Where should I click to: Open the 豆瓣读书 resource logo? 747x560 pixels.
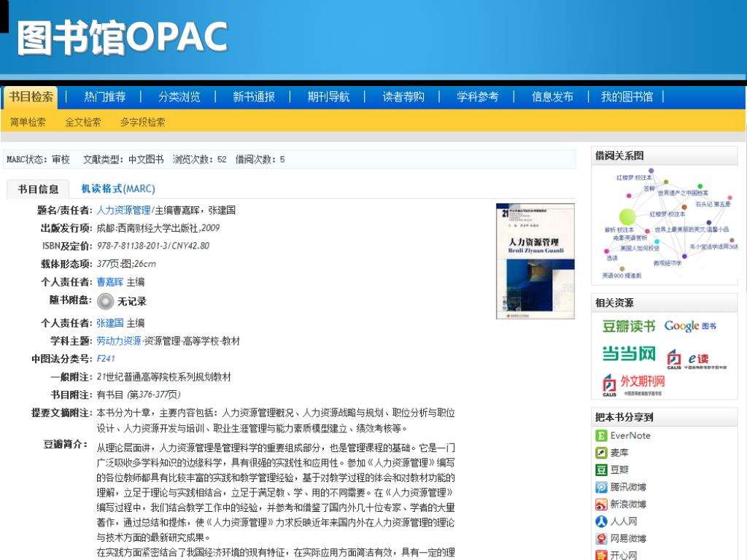click(x=628, y=326)
